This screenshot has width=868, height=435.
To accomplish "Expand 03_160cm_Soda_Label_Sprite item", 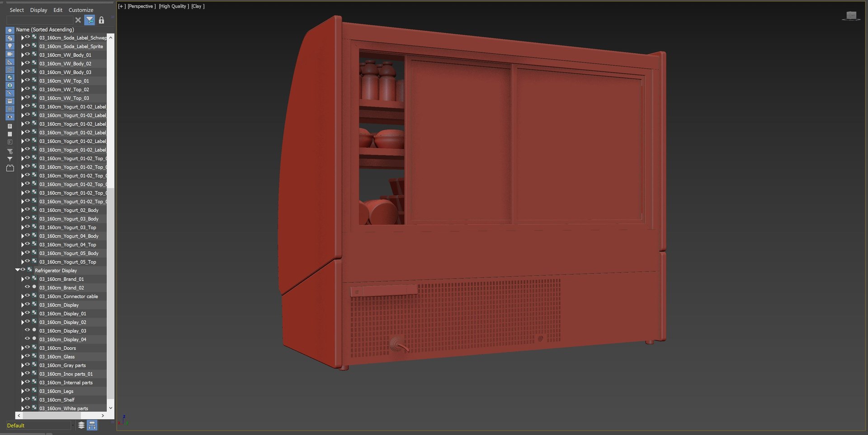I will [x=22, y=46].
